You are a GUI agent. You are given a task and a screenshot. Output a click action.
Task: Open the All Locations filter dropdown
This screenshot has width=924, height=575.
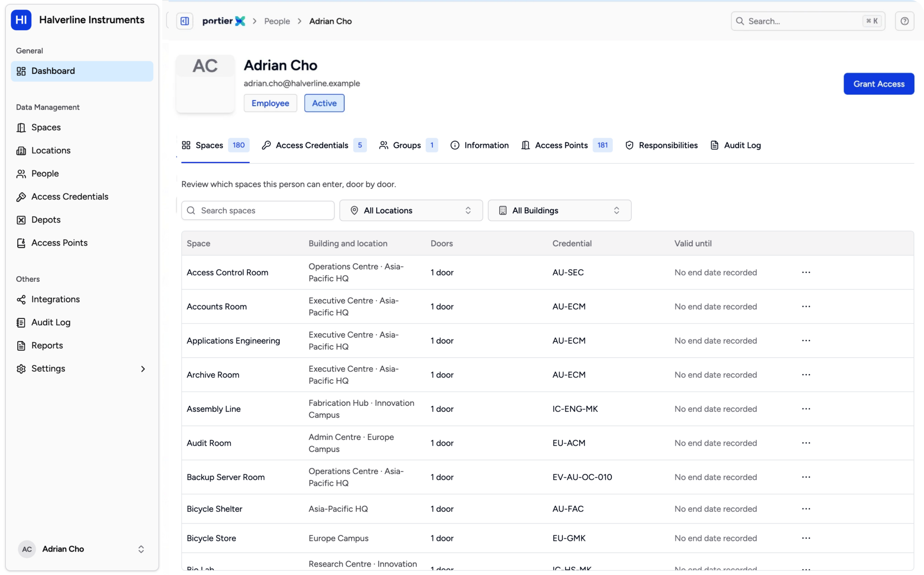coord(411,210)
